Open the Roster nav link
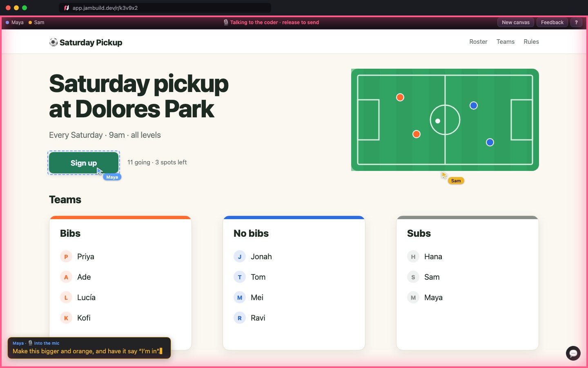Screen dimensions: 588x368 [478, 42]
